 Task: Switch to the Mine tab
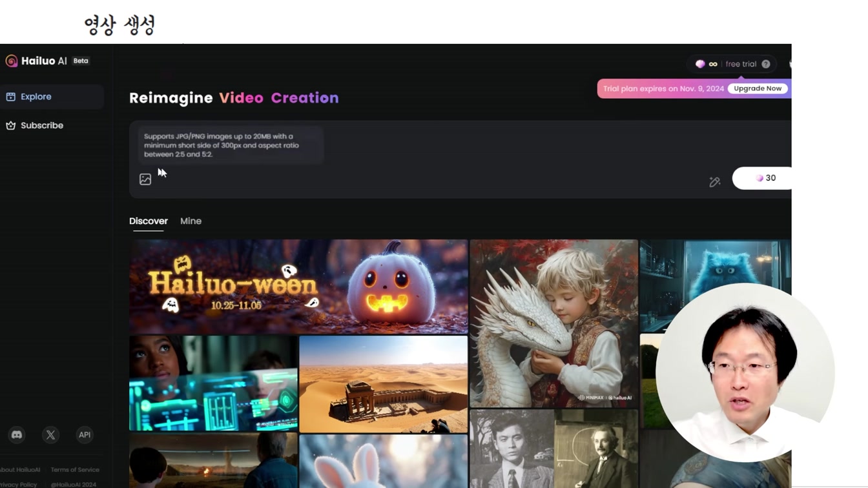tap(191, 221)
